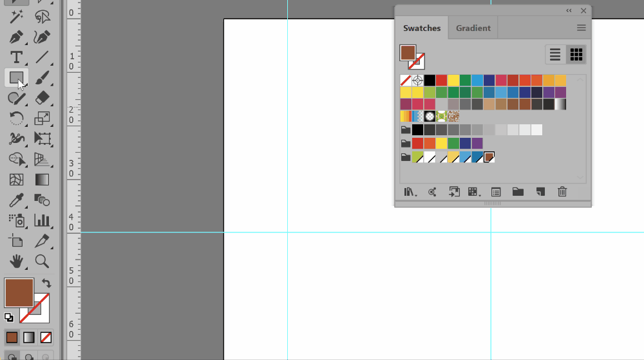Select the grayscale color group folder
Viewport: 644px width, 360px height.
pyautogui.click(x=406, y=130)
